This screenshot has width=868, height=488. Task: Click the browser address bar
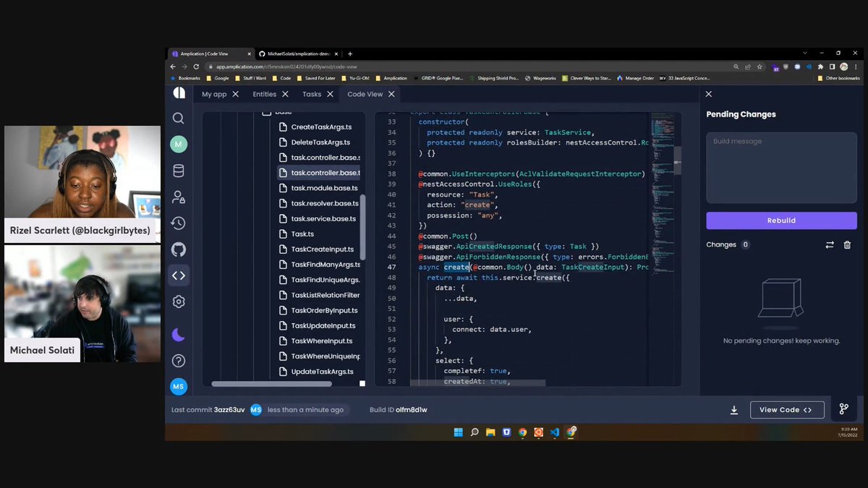[470, 67]
